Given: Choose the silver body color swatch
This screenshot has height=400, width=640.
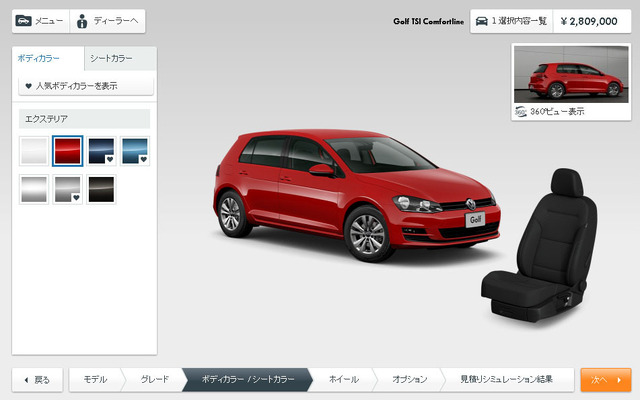Looking at the screenshot, I should coord(34,189).
